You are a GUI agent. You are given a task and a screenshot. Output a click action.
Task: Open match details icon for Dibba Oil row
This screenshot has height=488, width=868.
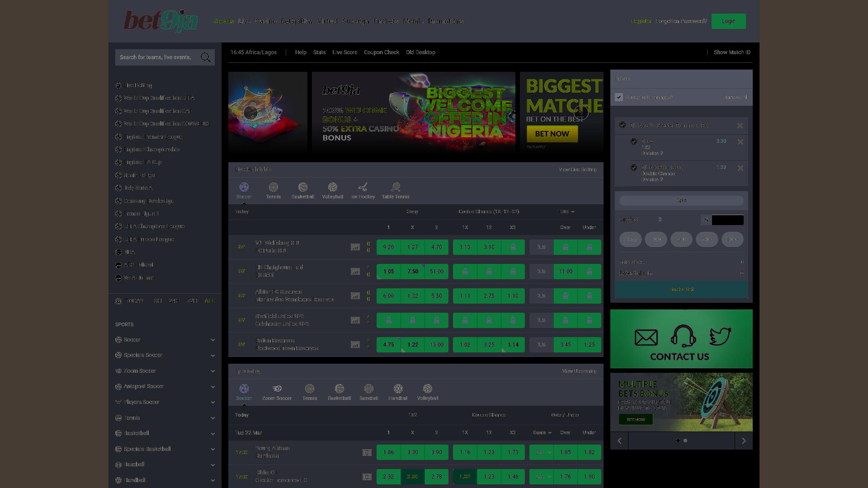click(x=367, y=477)
